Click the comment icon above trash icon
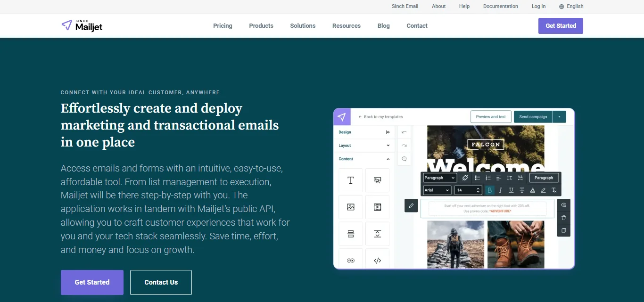644x302 pixels. click(x=563, y=205)
